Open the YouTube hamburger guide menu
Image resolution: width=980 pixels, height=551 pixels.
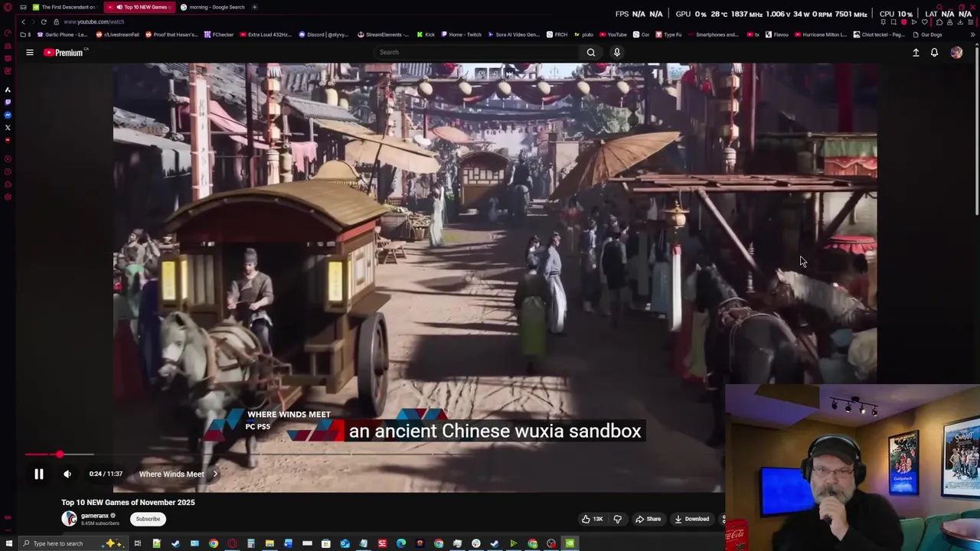(30, 52)
